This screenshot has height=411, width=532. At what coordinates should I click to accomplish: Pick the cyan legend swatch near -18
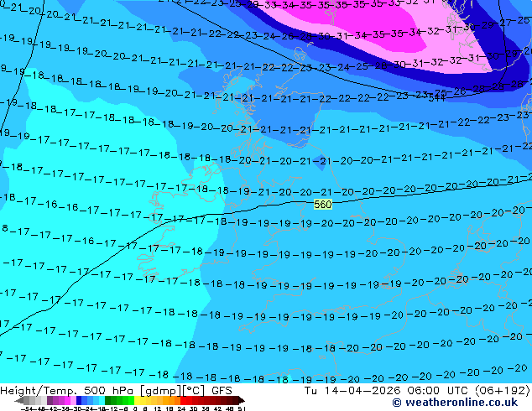coord(102,400)
